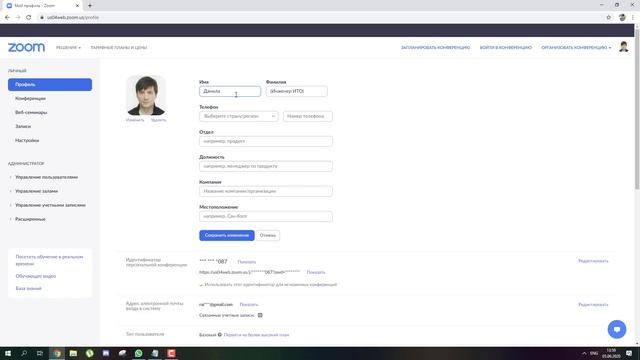Reload the page with the refresh icon
The width and height of the screenshot is (640, 360).
[29, 18]
